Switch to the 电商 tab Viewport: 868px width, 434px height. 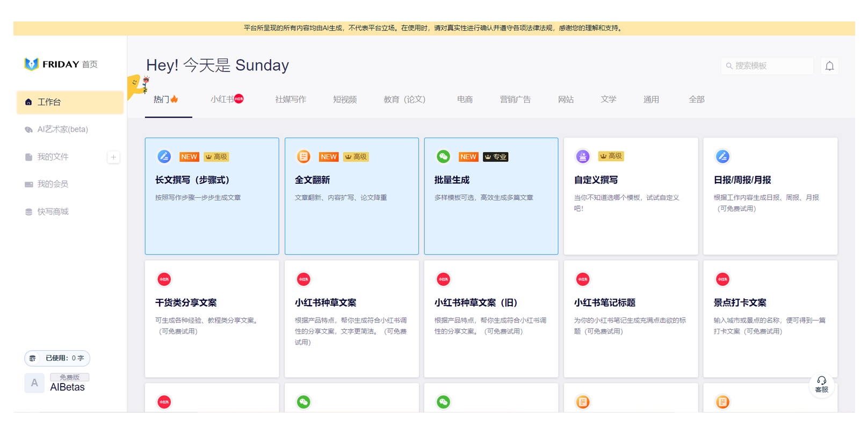coord(465,99)
